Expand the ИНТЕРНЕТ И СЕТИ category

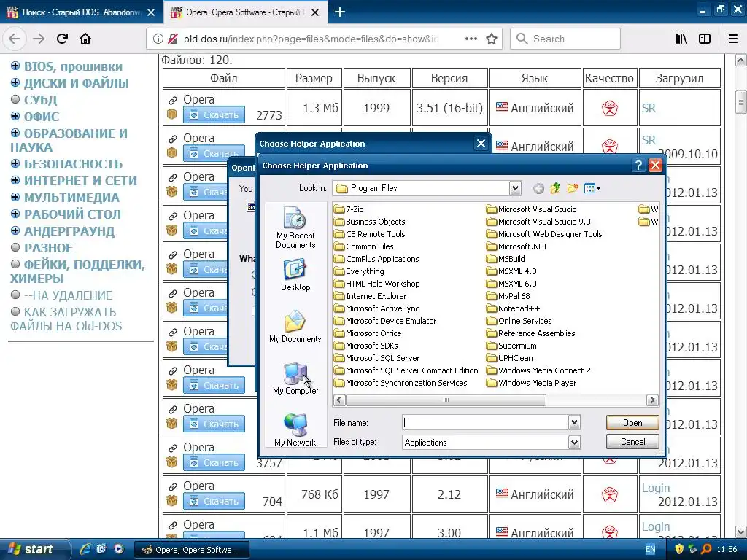[x=15, y=180]
